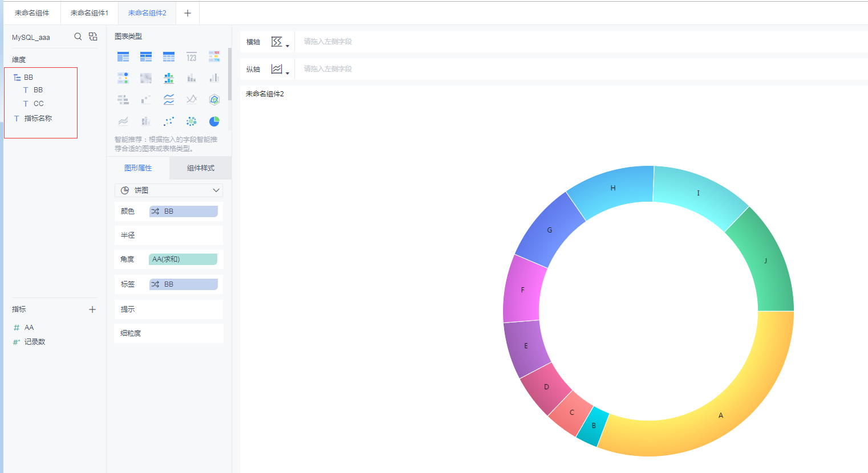Viewport: 868px width, 473px height.
Task: Open the 组件样式 tab
Action: coord(201,168)
